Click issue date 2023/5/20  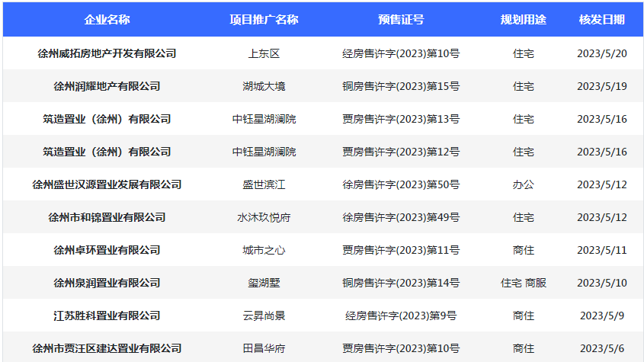pyautogui.click(x=601, y=53)
